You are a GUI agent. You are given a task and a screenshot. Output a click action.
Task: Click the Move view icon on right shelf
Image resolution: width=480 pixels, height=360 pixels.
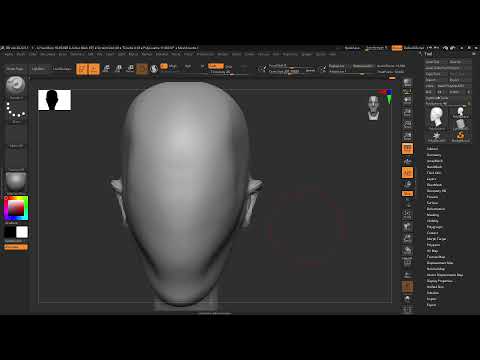(x=407, y=227)
